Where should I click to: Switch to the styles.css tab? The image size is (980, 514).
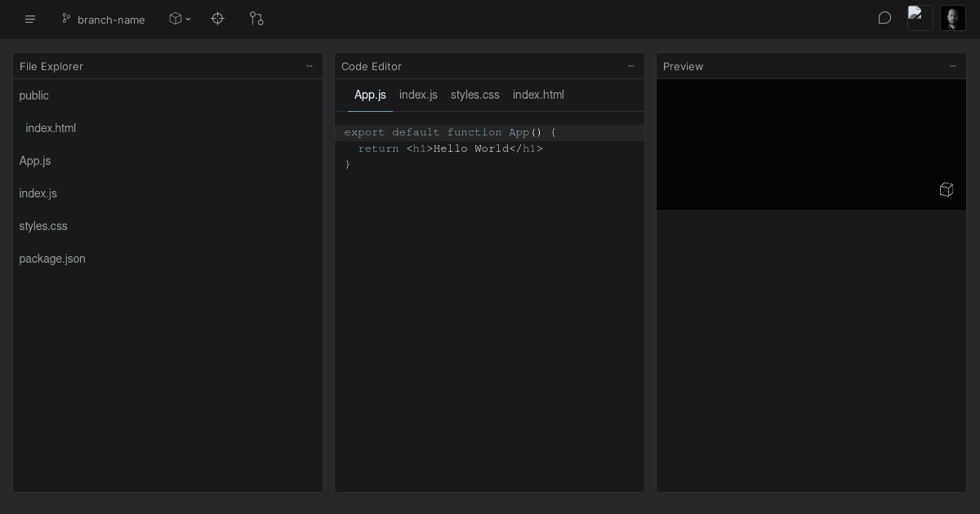474,95
